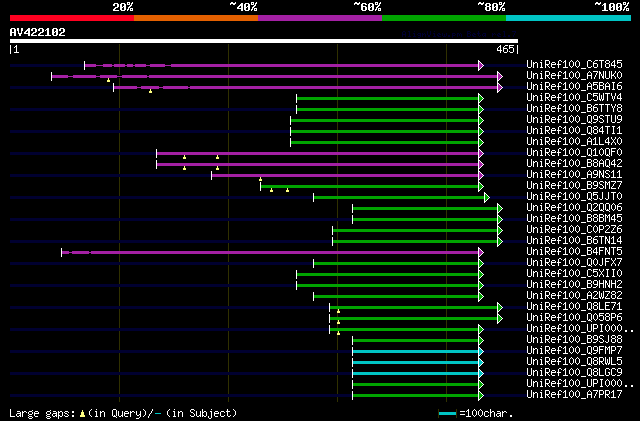Image resolution: width=640 pixels, height=421 pixels.
Task: Select hit label UniRef100_Q10QF0
Action: 574,153
